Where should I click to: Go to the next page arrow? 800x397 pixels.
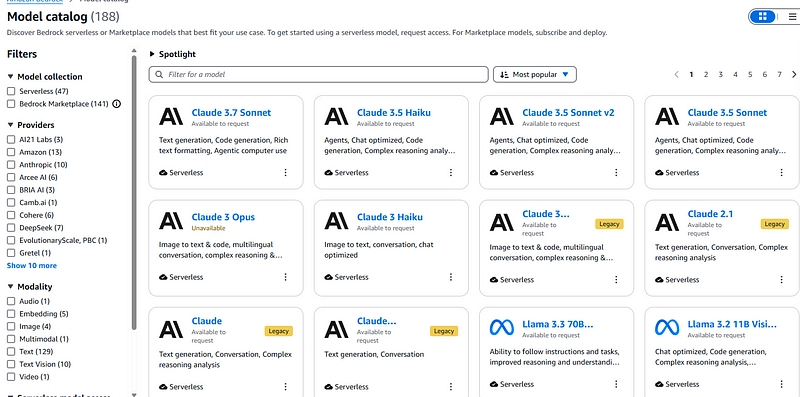(794, 75)
